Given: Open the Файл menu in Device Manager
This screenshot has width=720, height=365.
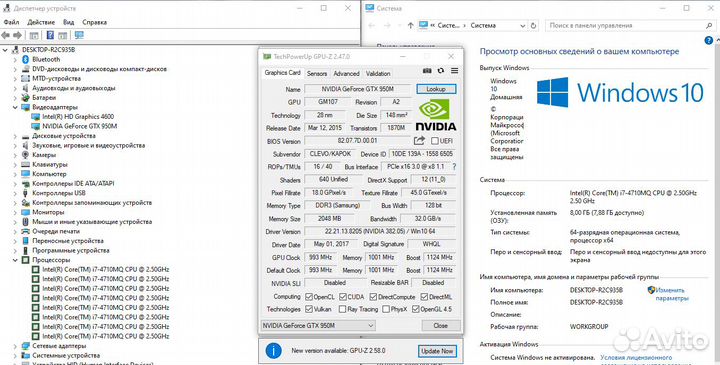Looking at the screenshot, I should (x=11, y=22).
